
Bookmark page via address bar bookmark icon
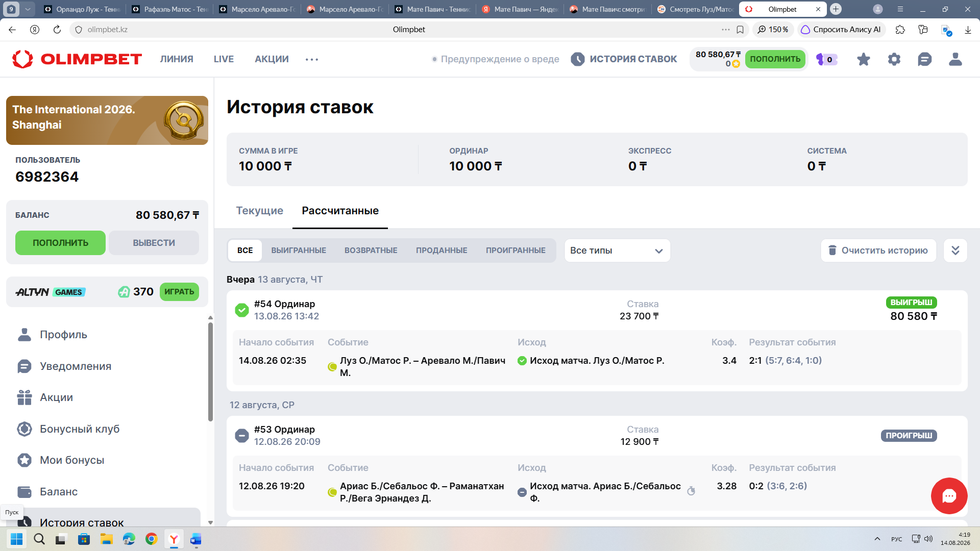[x=740, y=30]
